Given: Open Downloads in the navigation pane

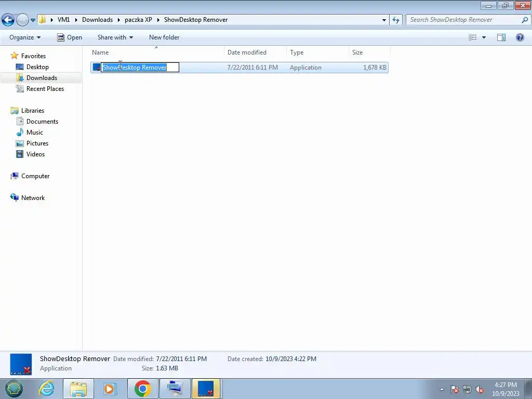Looking at the screenshot, I should coord(42,78).
